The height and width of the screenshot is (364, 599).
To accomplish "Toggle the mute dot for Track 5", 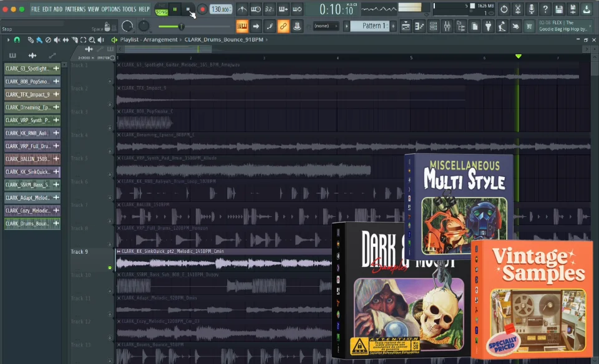I will [x=110, y=175].
